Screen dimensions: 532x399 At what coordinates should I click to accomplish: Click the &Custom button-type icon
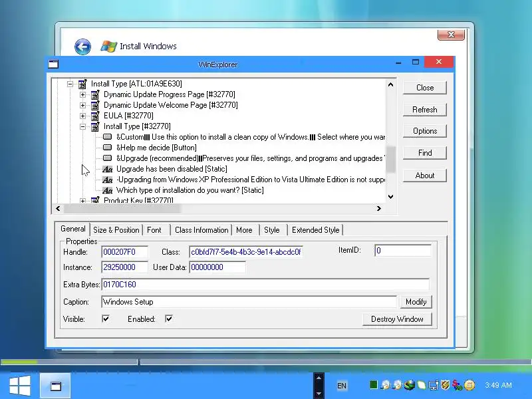(x=108, y=137)
